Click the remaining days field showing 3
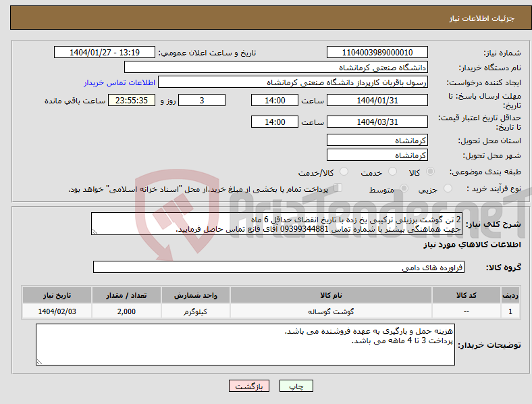Image resolution: width=532 pixels, height=404 pixels. coord(202,100)
